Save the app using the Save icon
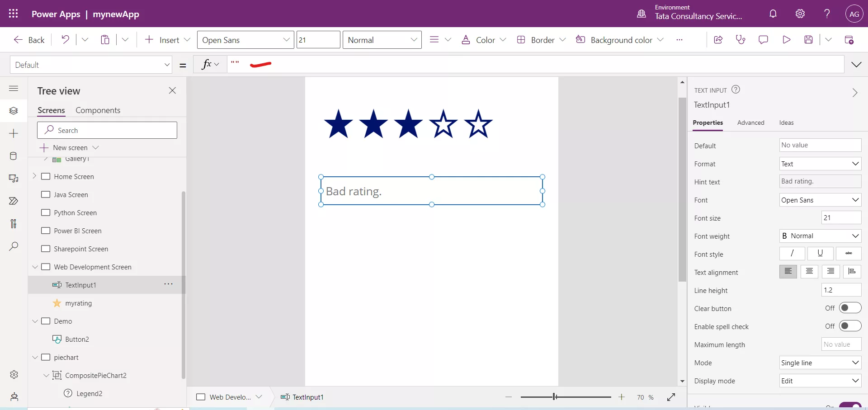 coord(809,39)
